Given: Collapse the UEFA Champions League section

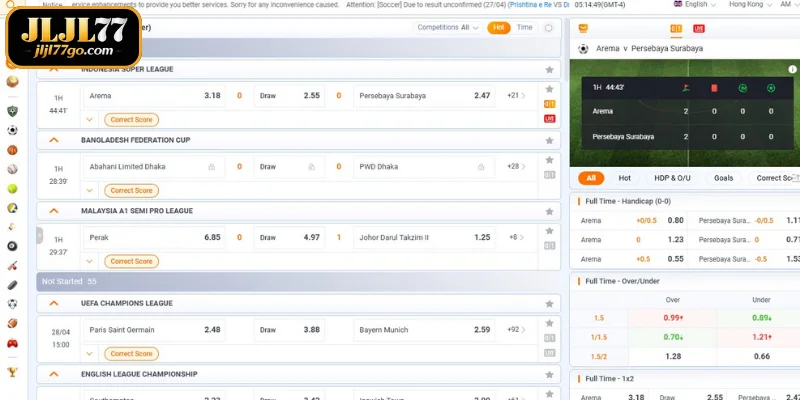Looking at the screenshot, I should [54, 303].
